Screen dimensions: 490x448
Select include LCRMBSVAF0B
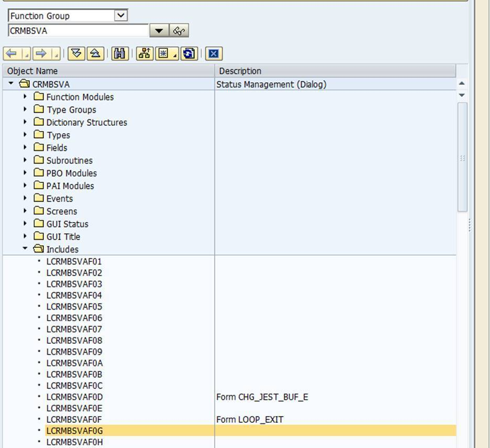[74, 375]
